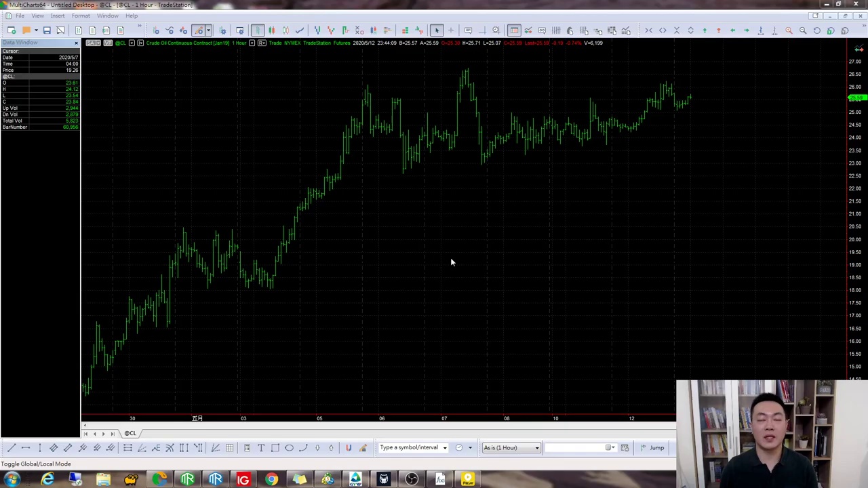Expand the orange note icon dropdown arrow

click(x=35, y=30)
